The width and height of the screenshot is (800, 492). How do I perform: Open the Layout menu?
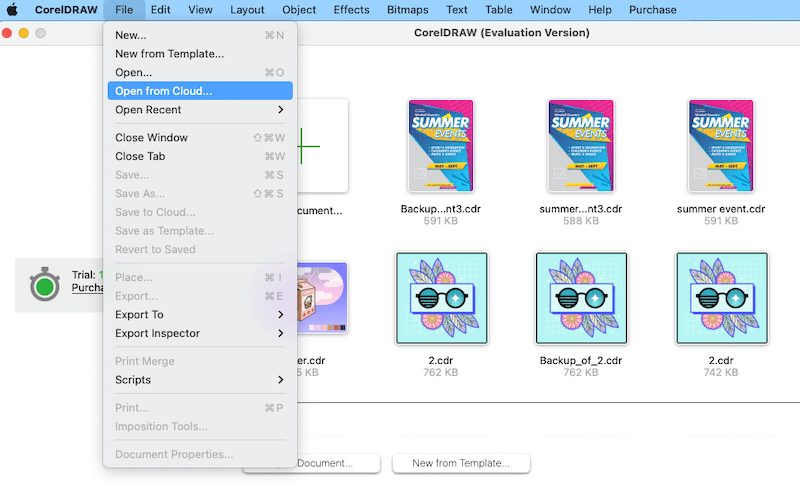pos(247,10)
